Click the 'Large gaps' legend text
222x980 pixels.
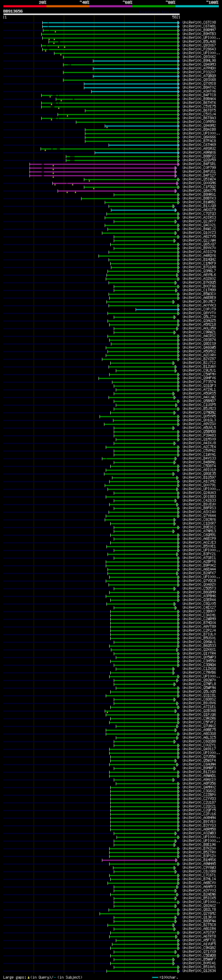tap(15, 977)
